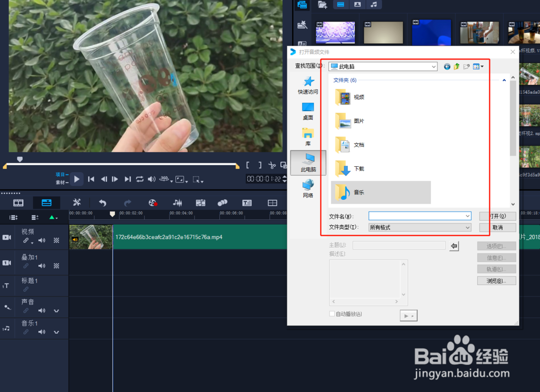Open the green chapter marker dropdown
Viewport: 540px width, 392px height.
click(53, 218)
